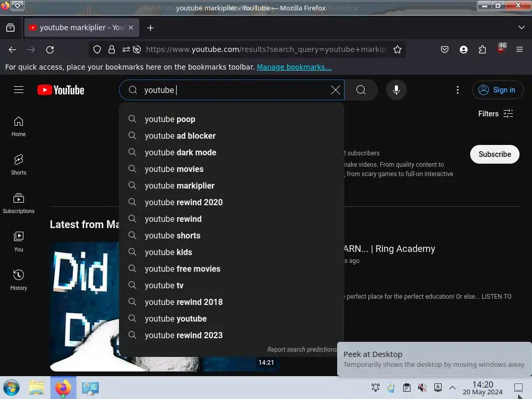Open notifications bell in tray

376,388
